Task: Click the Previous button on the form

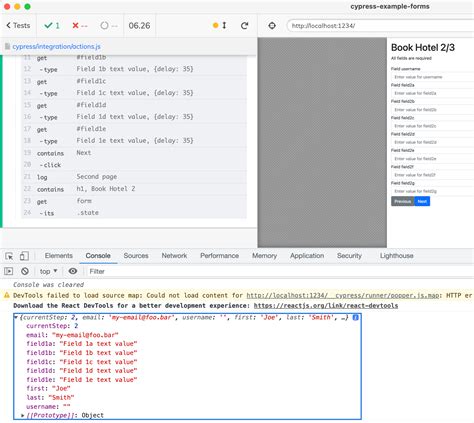Action: click(403, 201)
